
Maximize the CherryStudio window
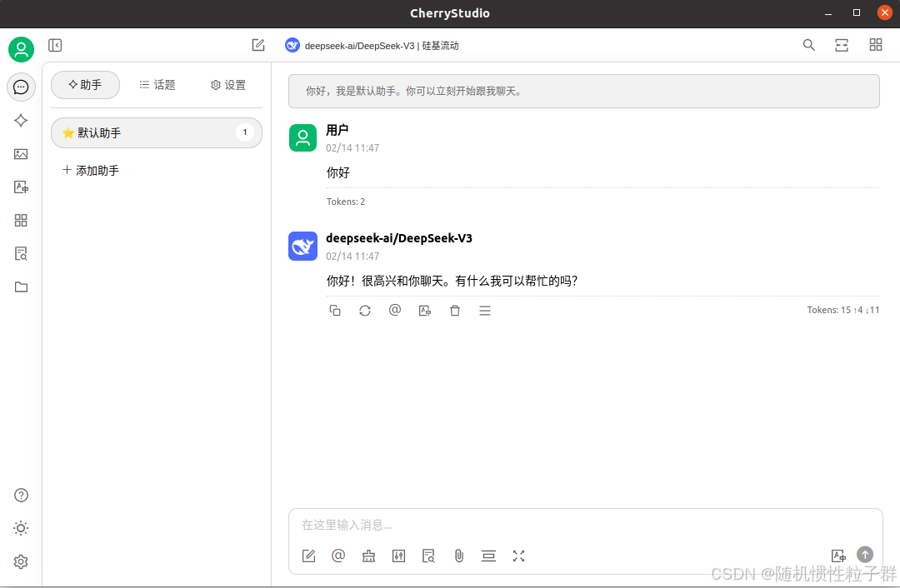coord(857,12)
